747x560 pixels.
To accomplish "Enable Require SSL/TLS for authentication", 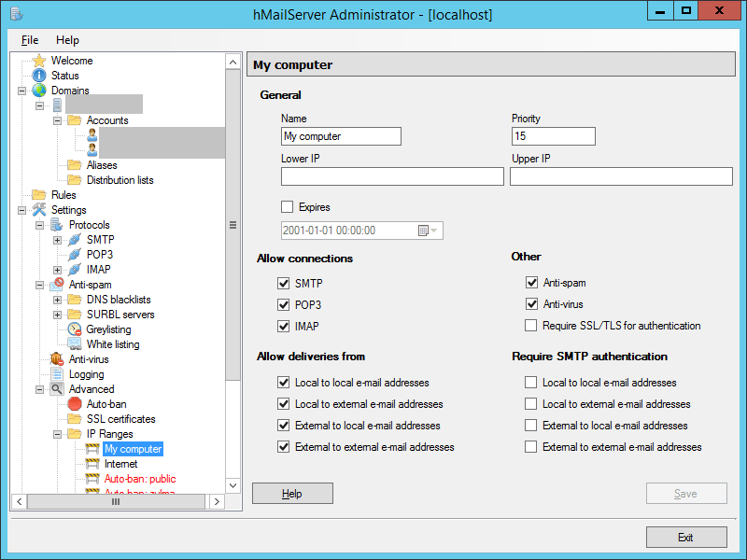I will (530, 325).
